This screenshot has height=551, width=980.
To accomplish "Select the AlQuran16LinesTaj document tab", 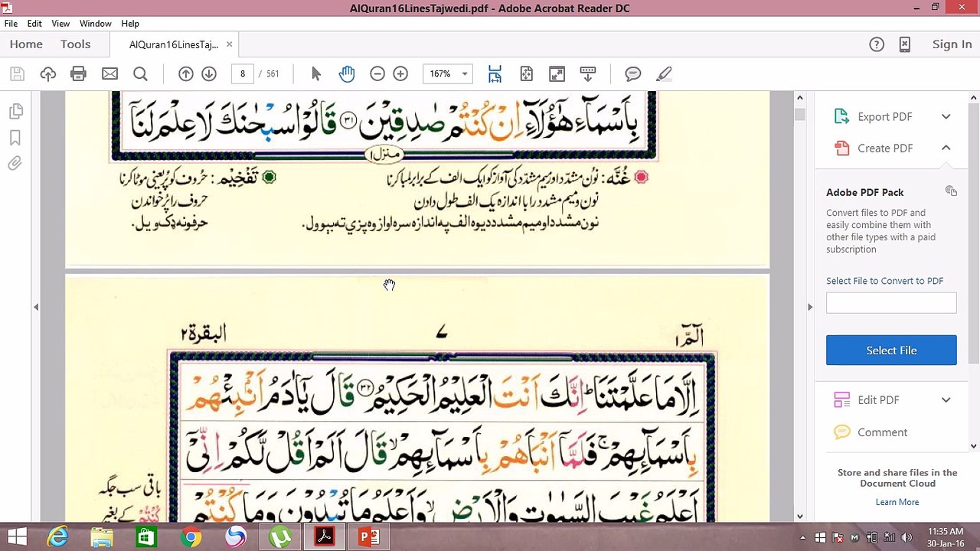I will click(x=174, y=44).
